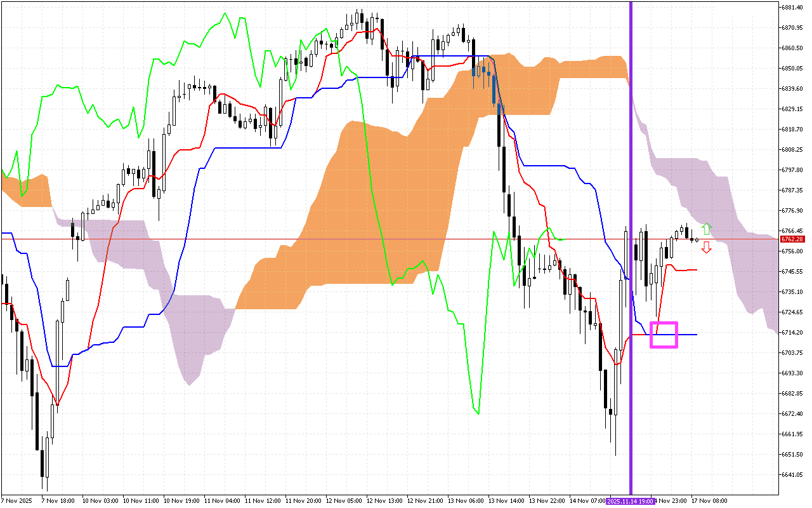Select the 7 Nov 2025 axis label
This screenshot has height=508, width=812.
(x=16, y=500)
